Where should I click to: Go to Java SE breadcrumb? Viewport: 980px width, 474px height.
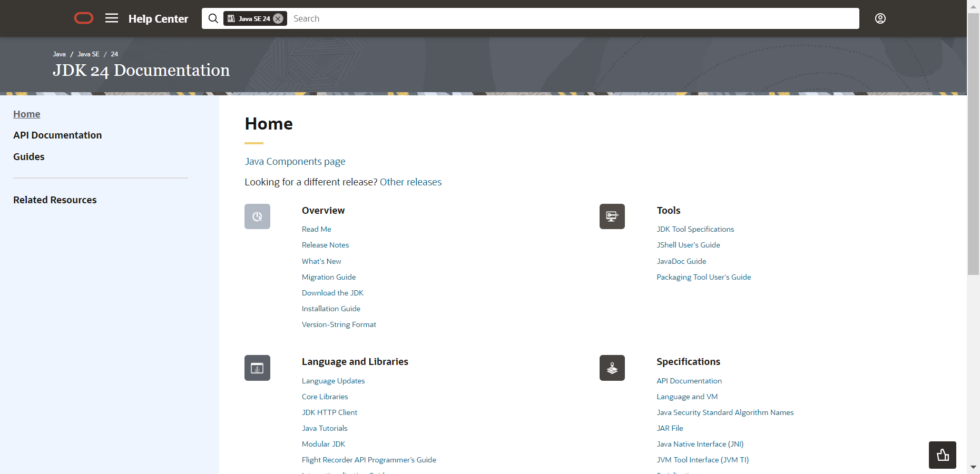(x=89, y=54)
